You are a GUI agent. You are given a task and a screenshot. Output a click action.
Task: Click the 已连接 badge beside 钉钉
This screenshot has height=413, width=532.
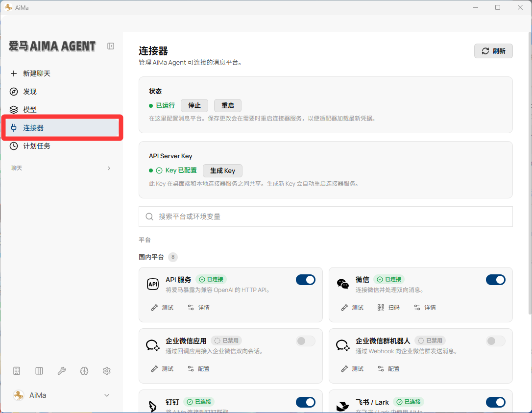coord(199,402)
